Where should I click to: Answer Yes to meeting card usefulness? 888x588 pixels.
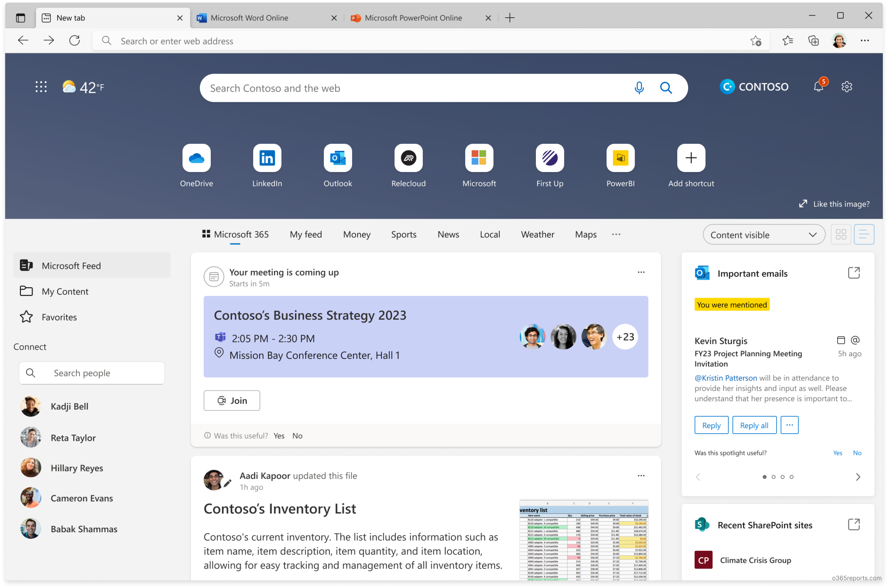click(x=279, y=436)
